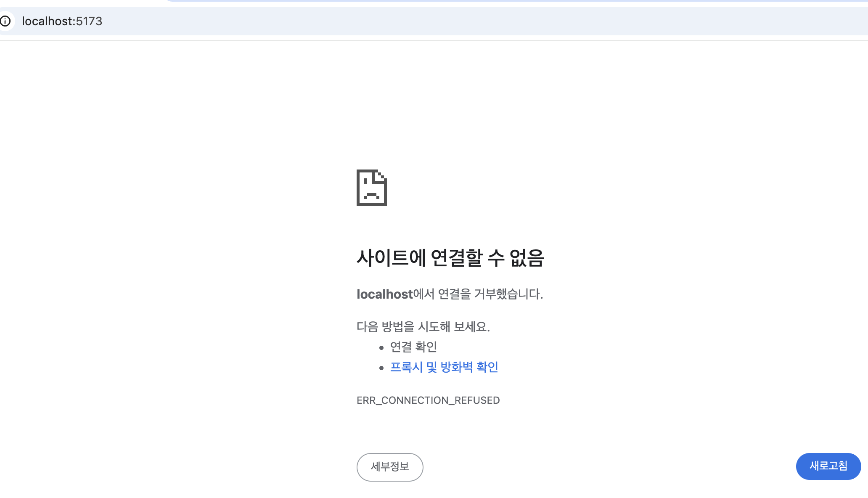This screenshot has width=868, height=498.
Task: Click the bold localhost word in message
Action: 384,294
